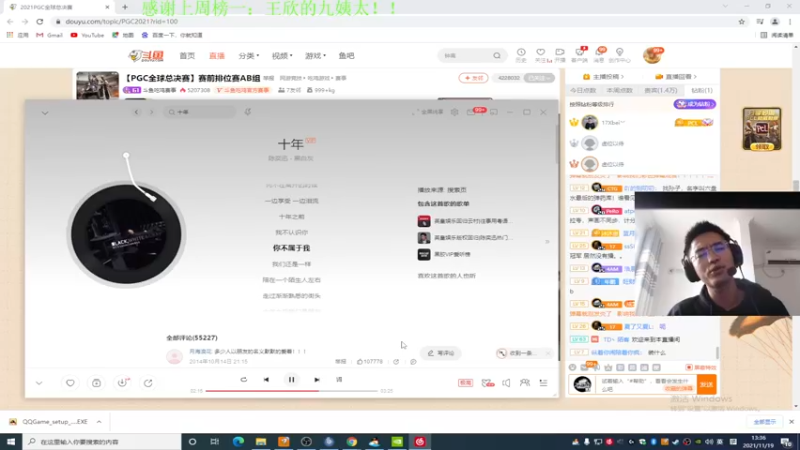The height and width of the screenshot is (450, 800).
Task: Like the current song with the heart icon
Action: [70, 383]
